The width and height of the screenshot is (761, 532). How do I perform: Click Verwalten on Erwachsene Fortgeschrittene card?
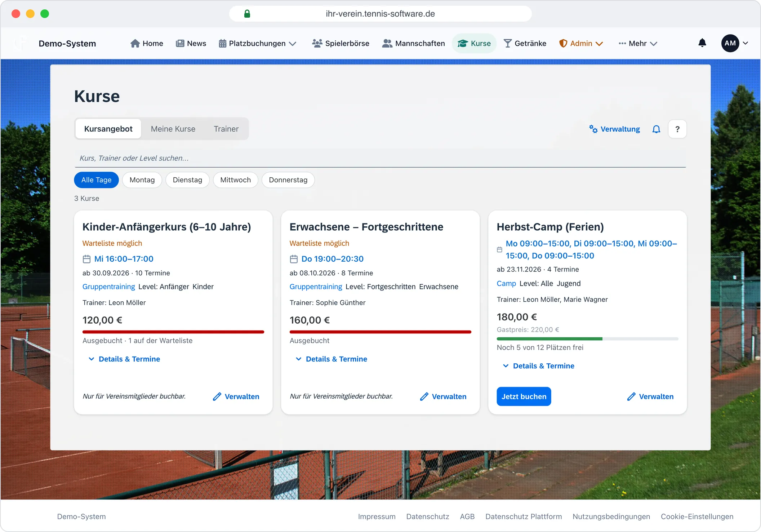point(443,396)
